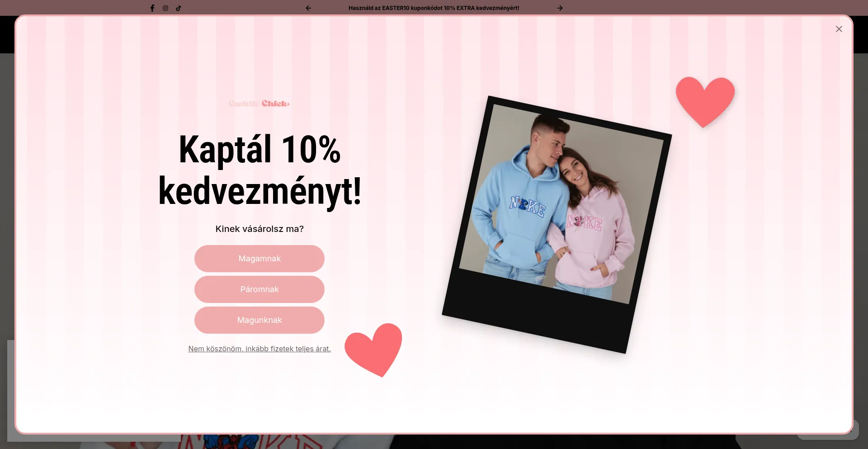Click the Cuddle Chick logo
868x449 pixels.
[x=259, y=104]
